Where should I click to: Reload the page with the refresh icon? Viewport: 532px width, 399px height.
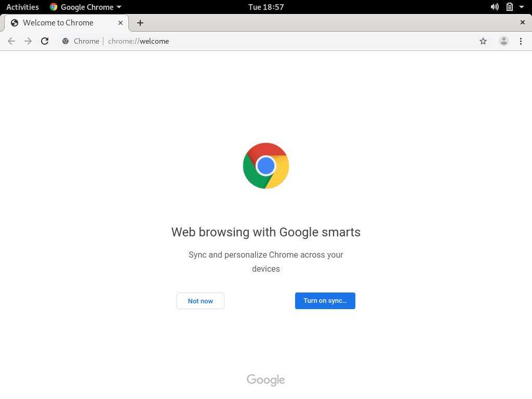45,41
